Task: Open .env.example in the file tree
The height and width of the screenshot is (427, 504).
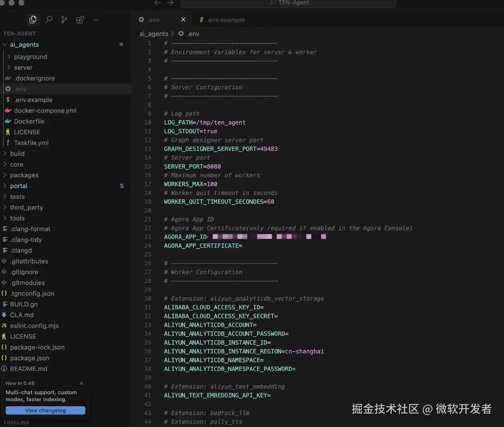Action: click(x=65, y=100)
